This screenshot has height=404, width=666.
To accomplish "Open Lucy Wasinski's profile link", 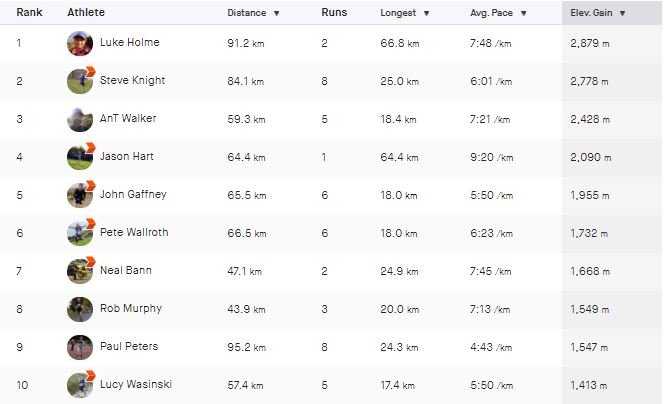I will coord(136,384).
